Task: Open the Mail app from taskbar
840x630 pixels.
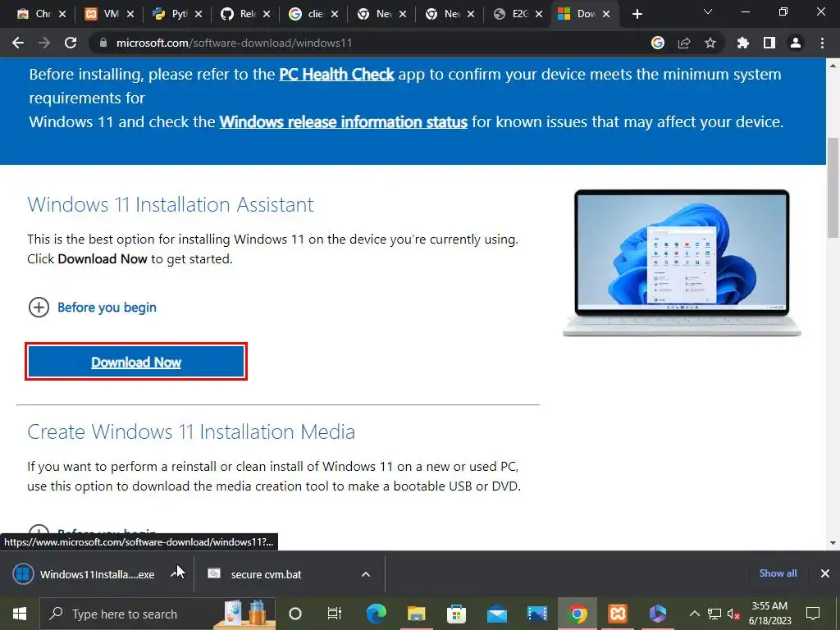Action: 496,614
